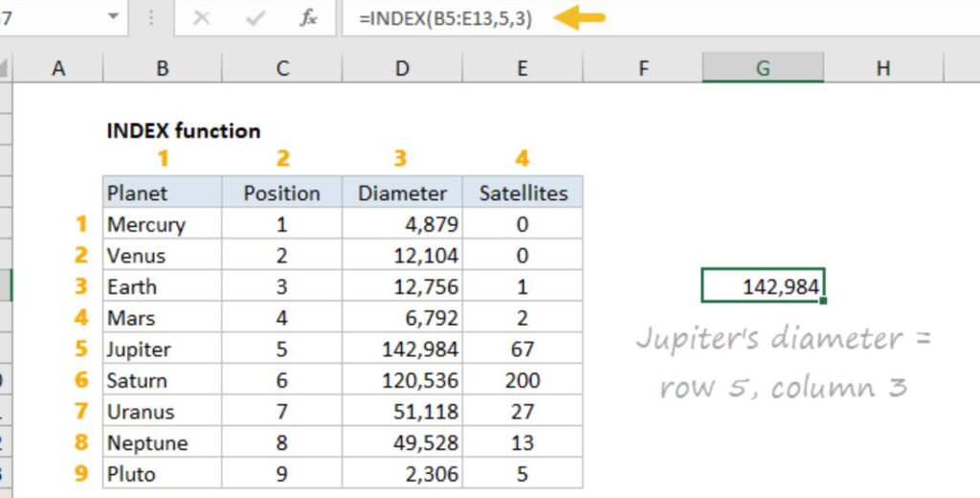
Task: Select the Position header cell
Action: (282, 192)
